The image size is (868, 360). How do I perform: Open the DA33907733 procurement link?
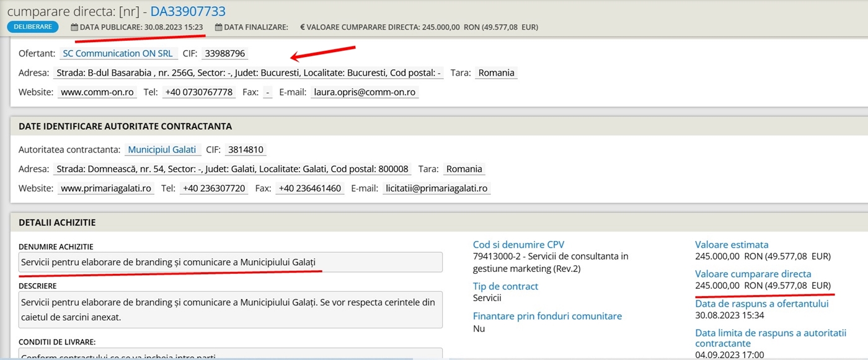[x=188, y=11]
